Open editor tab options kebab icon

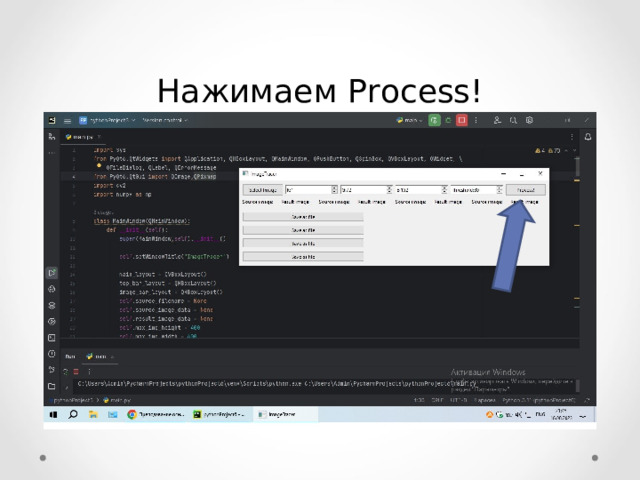(x=572, y=137)
